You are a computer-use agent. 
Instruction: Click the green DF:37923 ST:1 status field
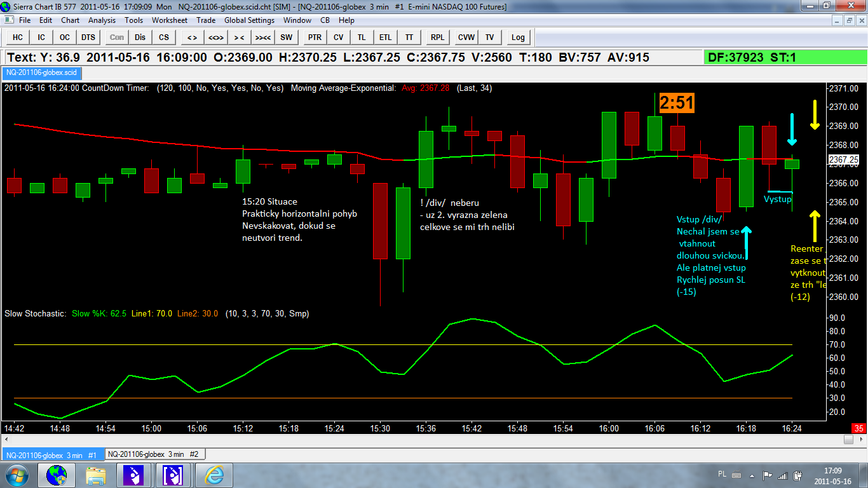pos(785,58)
